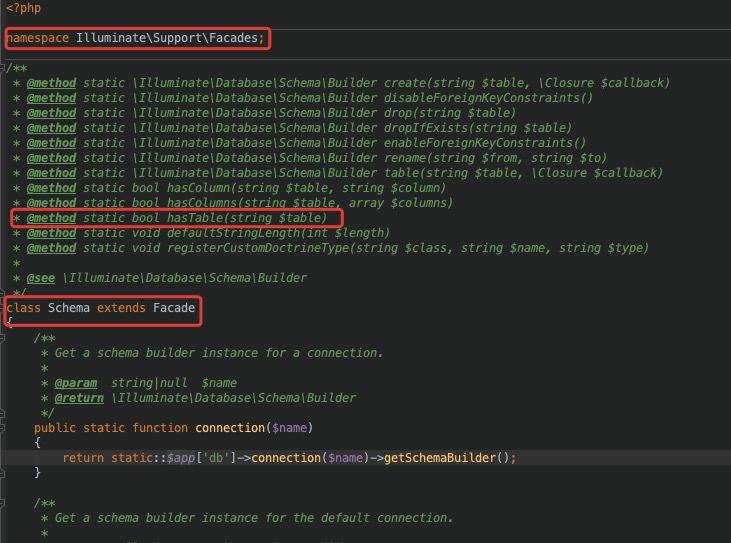Click the @param tag
This screenshot has width=731, height=543.
tap(76, 383)
